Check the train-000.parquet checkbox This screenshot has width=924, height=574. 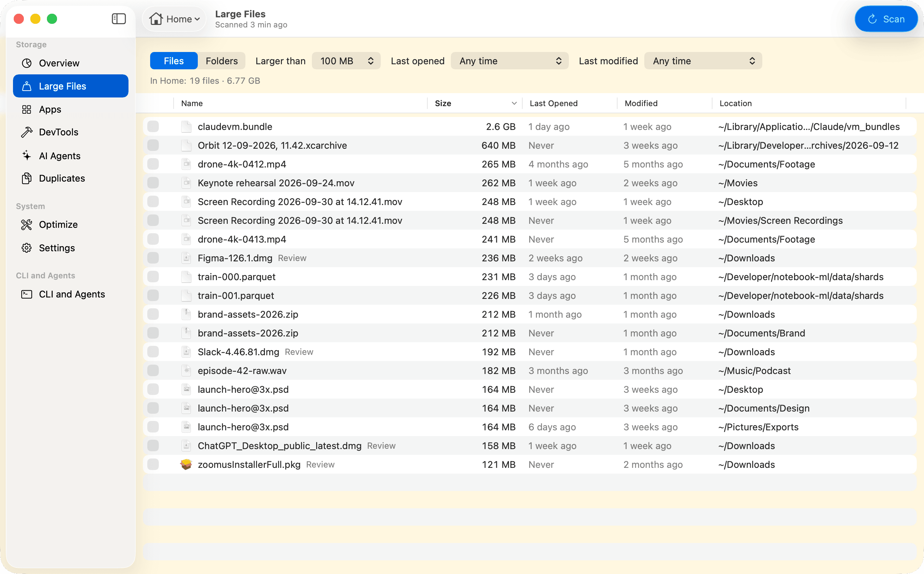click(153, 277)
